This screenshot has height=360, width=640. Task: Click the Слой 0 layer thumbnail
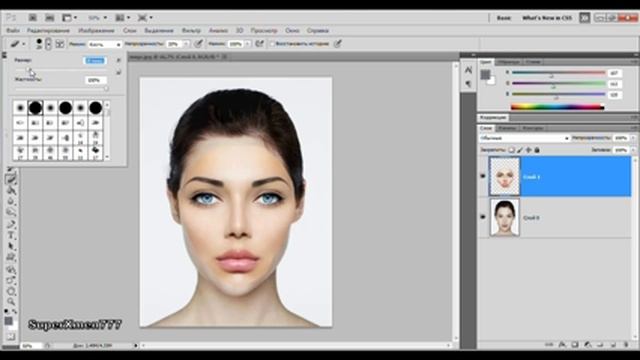pyautogui.click(x=504, y=217)
